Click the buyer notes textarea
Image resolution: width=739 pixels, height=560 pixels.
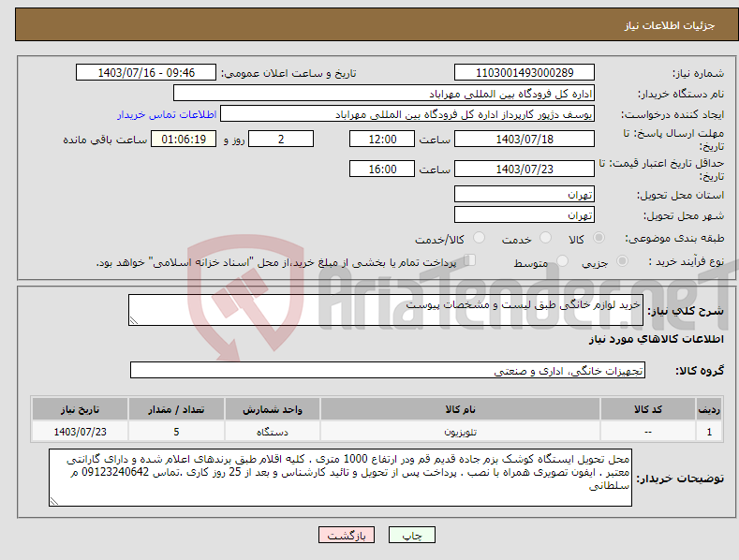click(340, 478)
